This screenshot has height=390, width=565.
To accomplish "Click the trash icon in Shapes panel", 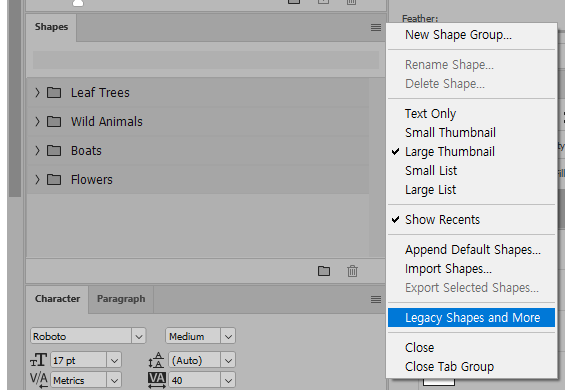I will (352, 271).
